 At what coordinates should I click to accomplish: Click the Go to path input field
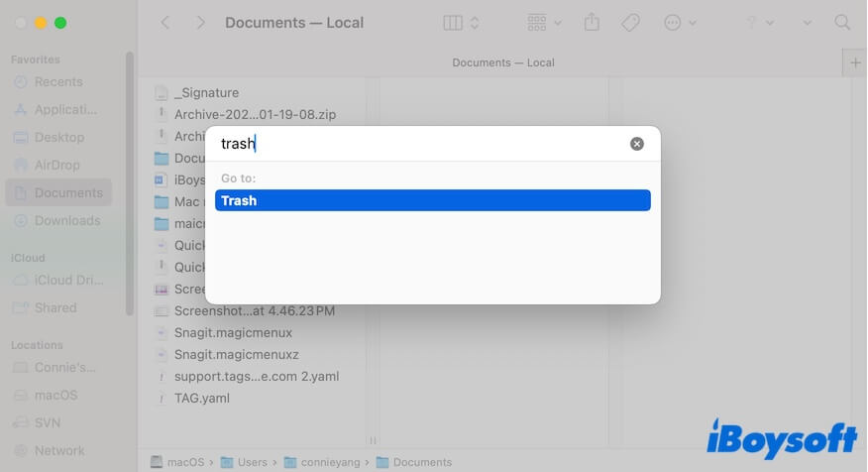(x=416, y=144)
